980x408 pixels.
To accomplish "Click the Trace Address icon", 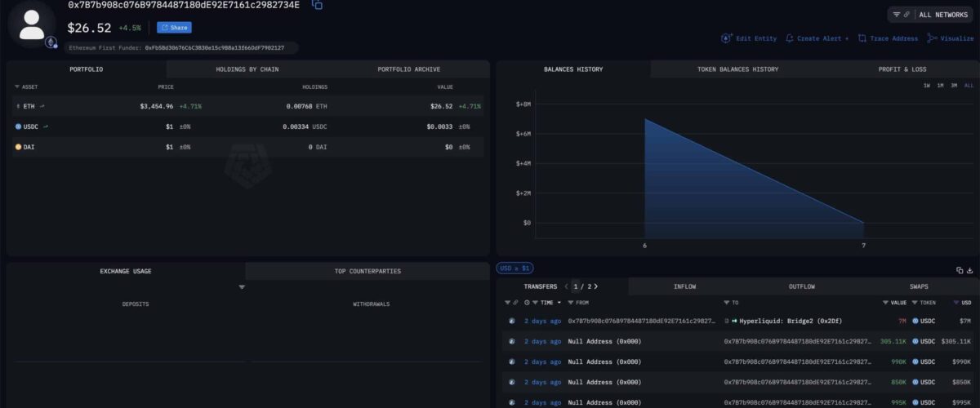I will (862, 38).
